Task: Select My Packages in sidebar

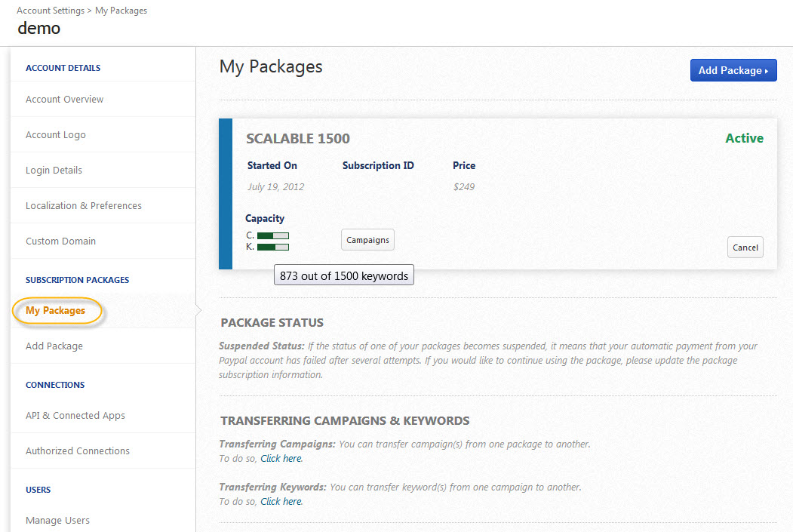Action: pos(56,310)
